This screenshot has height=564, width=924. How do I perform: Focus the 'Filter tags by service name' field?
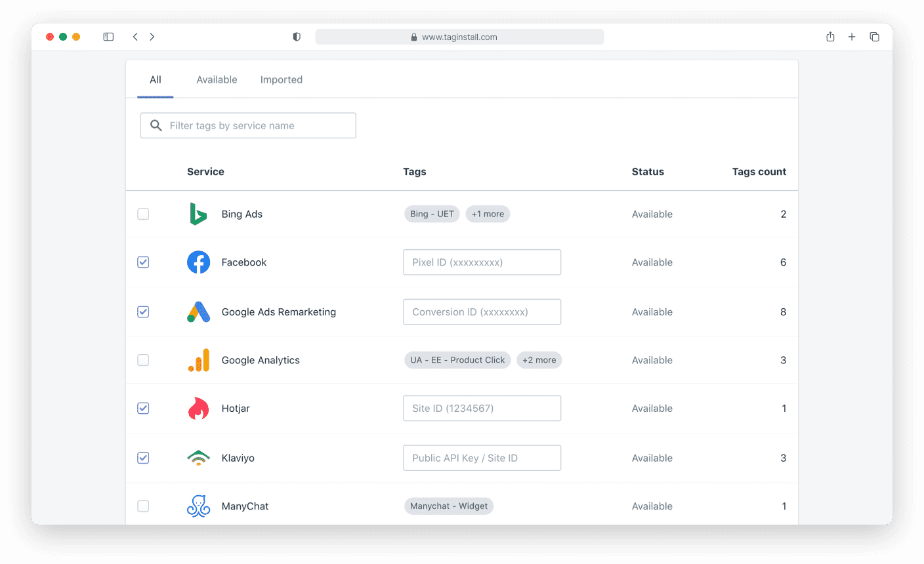click(x=248, y=125)
